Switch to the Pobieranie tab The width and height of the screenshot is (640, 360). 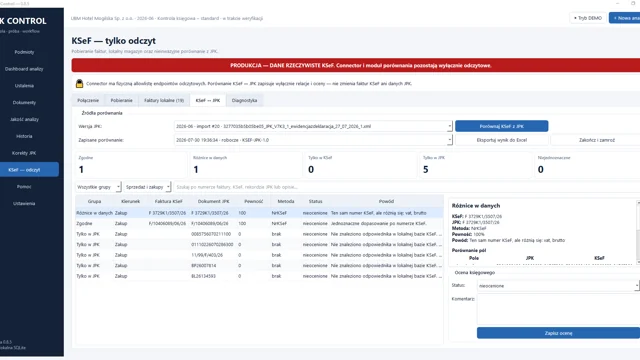click(122, 100)
